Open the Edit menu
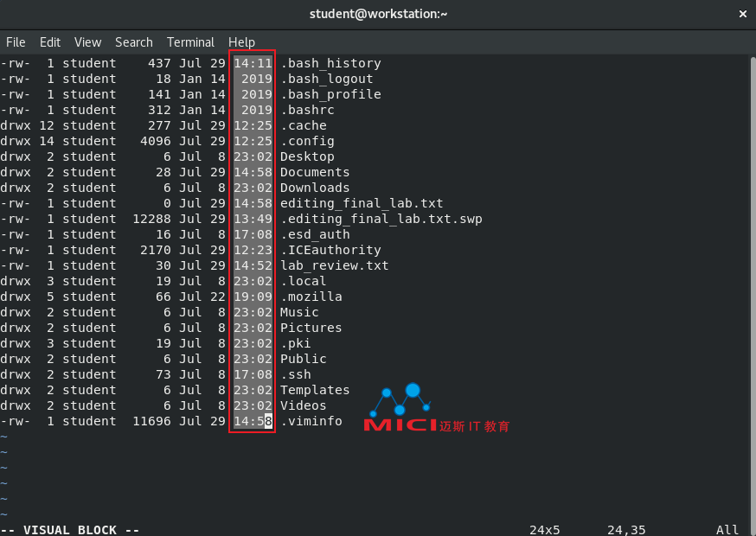Viewport: 756px width, 536px height. 49,42
